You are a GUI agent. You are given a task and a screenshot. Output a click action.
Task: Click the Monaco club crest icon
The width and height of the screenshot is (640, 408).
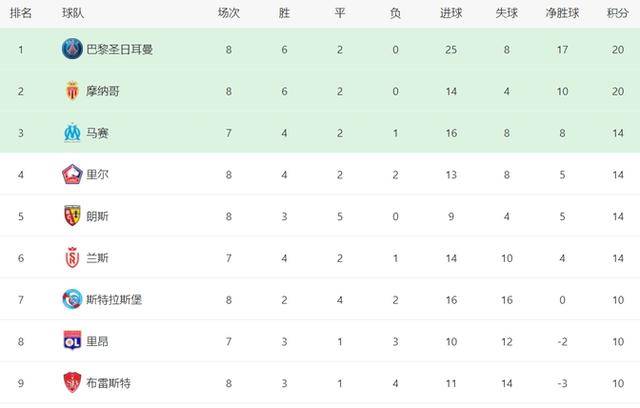click(72, 91)
